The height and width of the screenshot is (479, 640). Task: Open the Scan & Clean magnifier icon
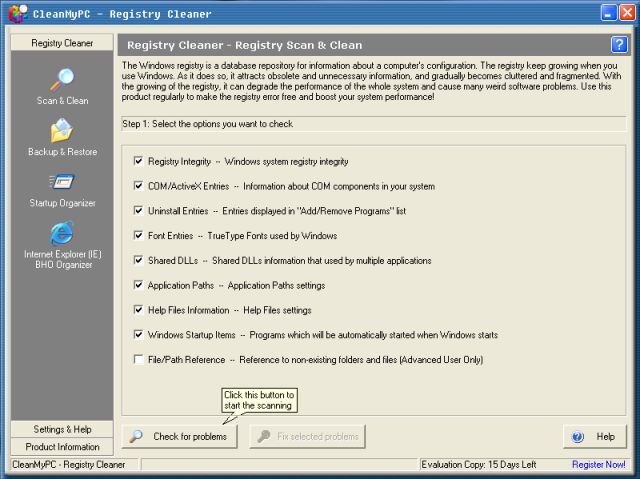62,79
